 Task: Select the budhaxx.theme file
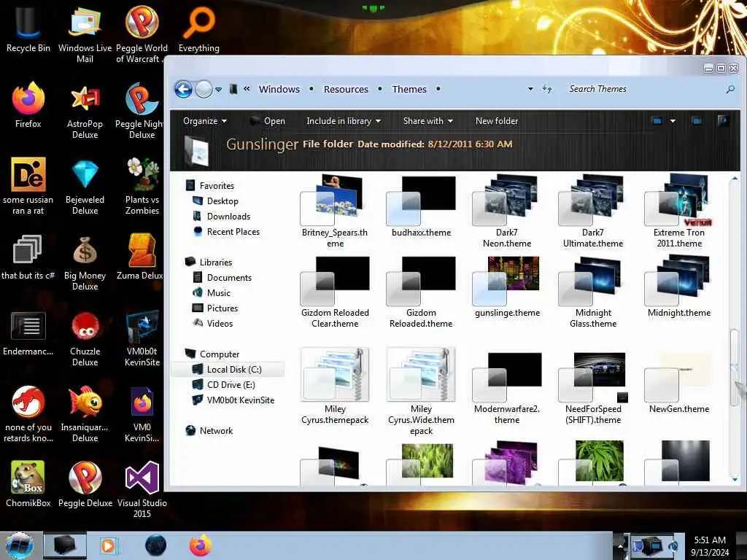[421, 206]
